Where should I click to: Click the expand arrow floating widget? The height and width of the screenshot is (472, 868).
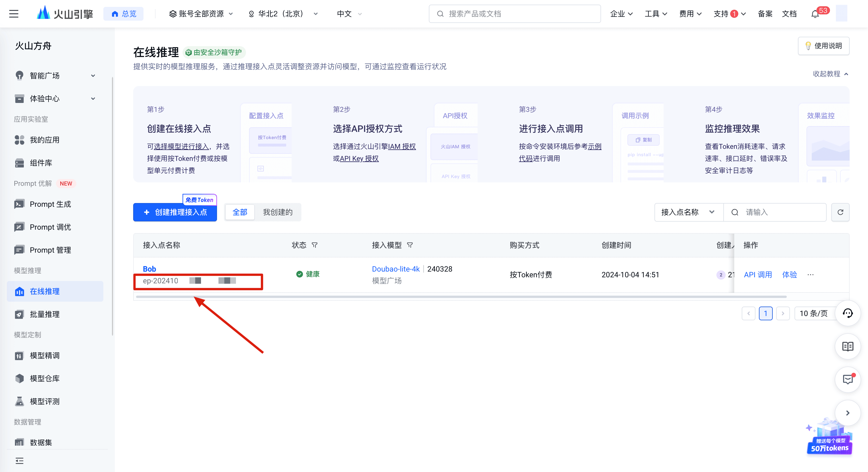tap(847, 413)
